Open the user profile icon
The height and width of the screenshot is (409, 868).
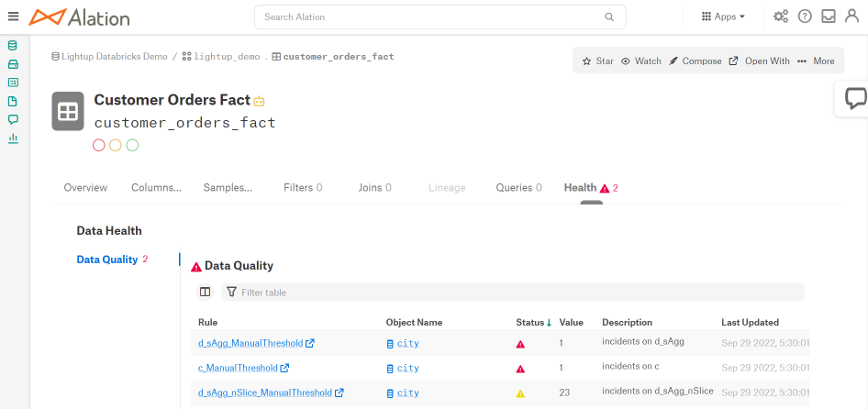[851, 17]
